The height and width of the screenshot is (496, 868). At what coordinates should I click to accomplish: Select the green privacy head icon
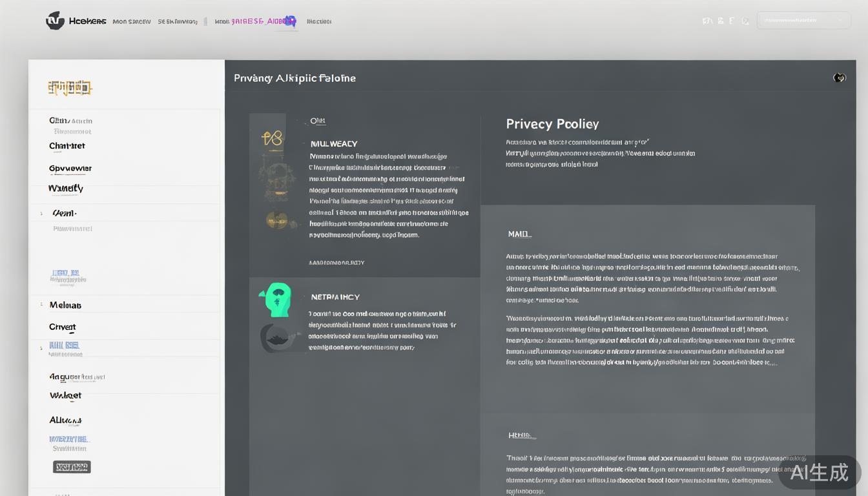(276, 298)
